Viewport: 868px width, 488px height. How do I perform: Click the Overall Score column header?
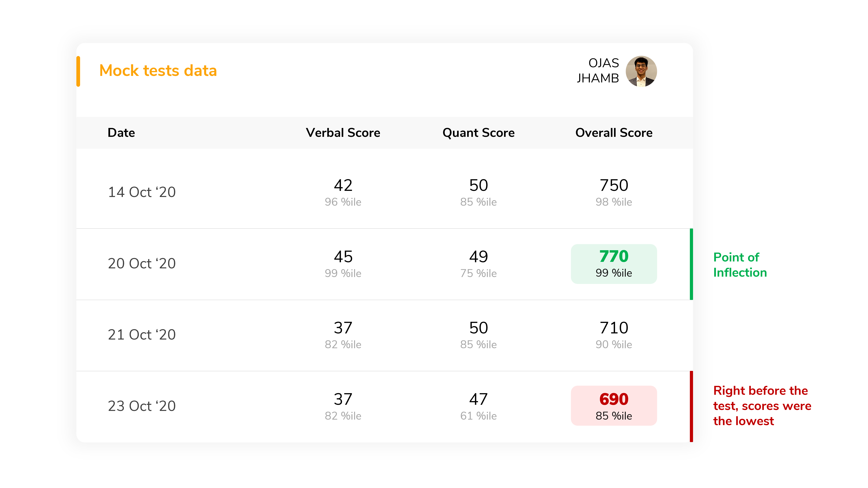point(614,133)
